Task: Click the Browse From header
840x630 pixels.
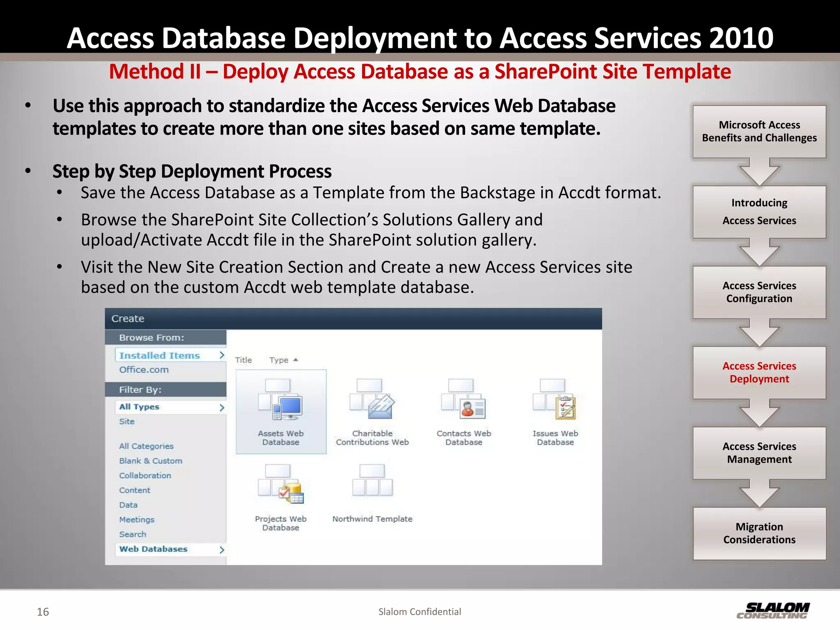Action: pyautogui.click(x=151, y=338)
